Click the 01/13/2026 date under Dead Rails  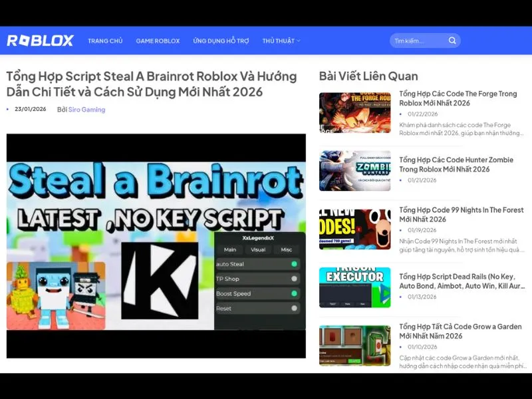422,297
